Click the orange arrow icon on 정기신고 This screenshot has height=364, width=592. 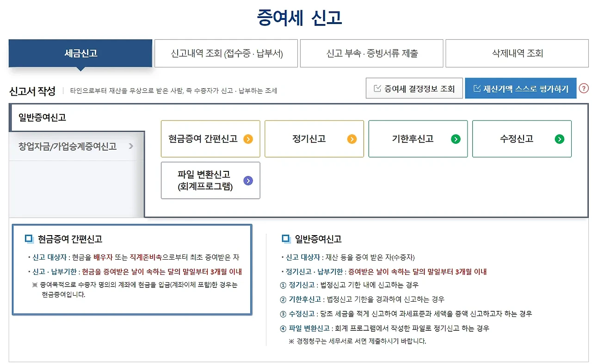352,139
